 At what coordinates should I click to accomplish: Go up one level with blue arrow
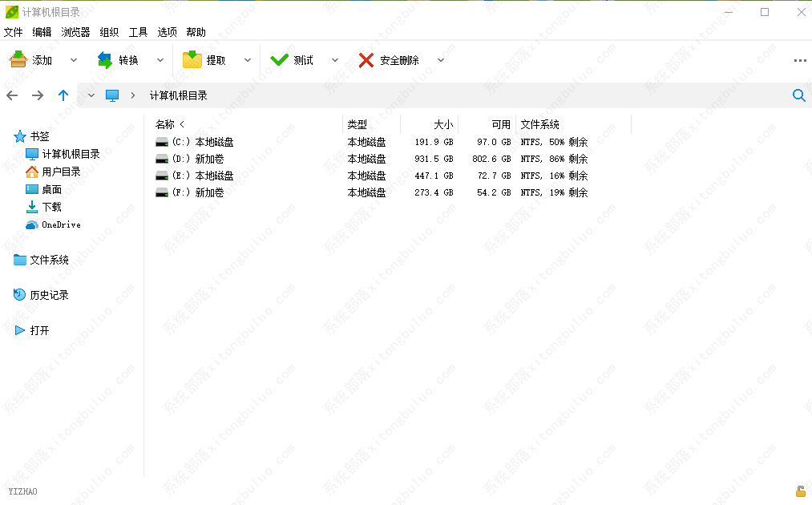pyautogui.click(x=63, y=95)
